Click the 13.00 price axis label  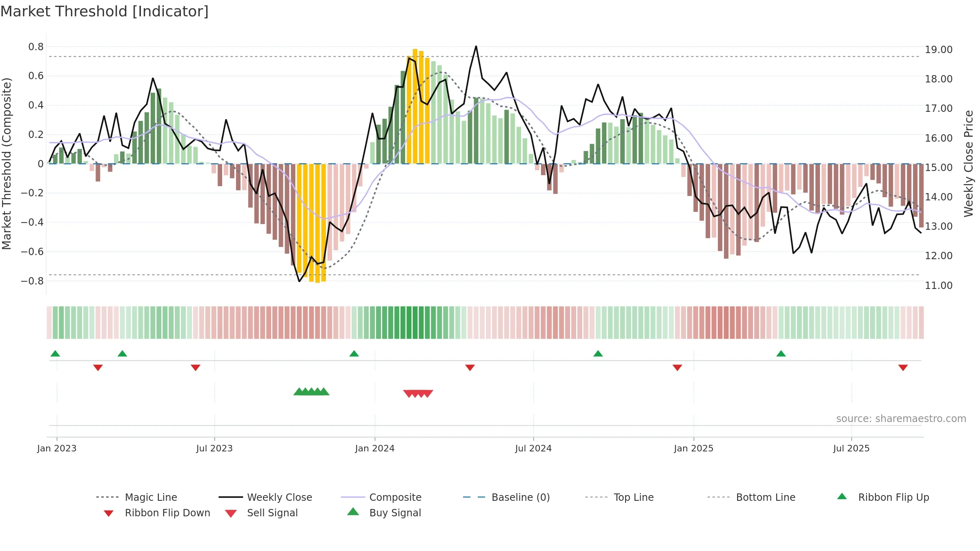tap(939, 226)
